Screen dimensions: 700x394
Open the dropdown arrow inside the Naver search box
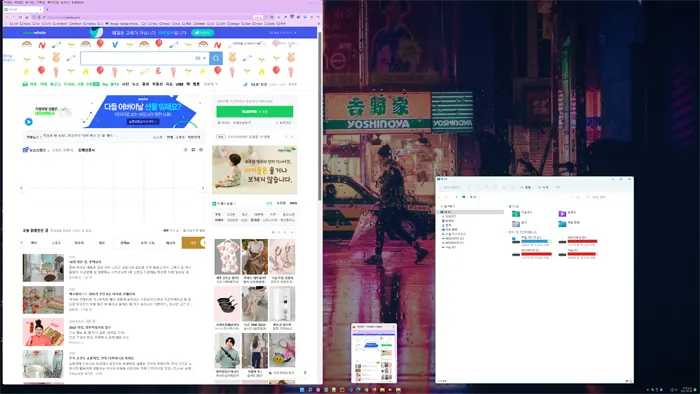tap(205, 58)
